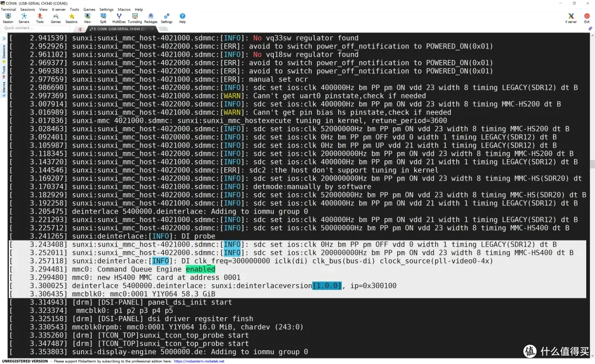Screen dimensions: 595x364
Task: Click the highlighted 'enabled' text in terminal
Action: 201,269
